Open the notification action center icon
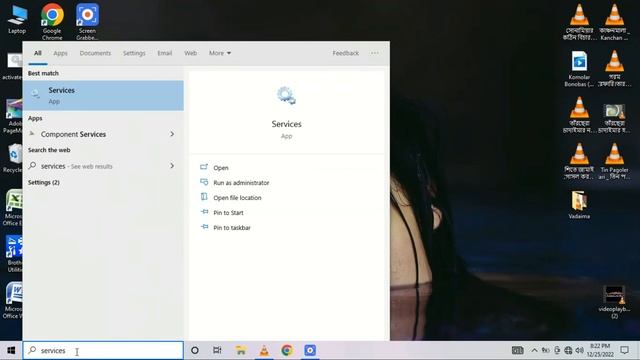The height and width of the screenshot is (360, 640). [x=624, y=350]
